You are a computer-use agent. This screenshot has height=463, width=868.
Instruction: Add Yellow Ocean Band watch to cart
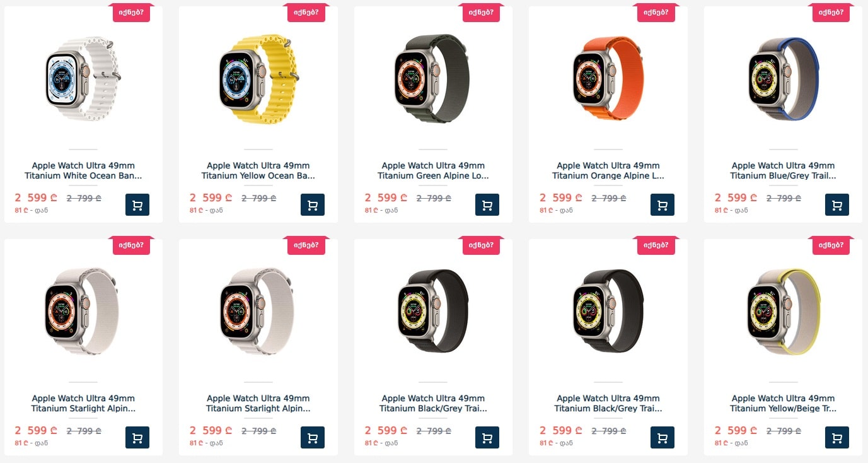click(x=312, y=205)
